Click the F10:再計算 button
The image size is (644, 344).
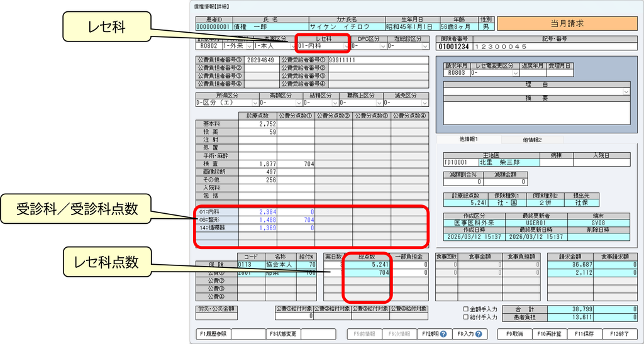[550, 334]
